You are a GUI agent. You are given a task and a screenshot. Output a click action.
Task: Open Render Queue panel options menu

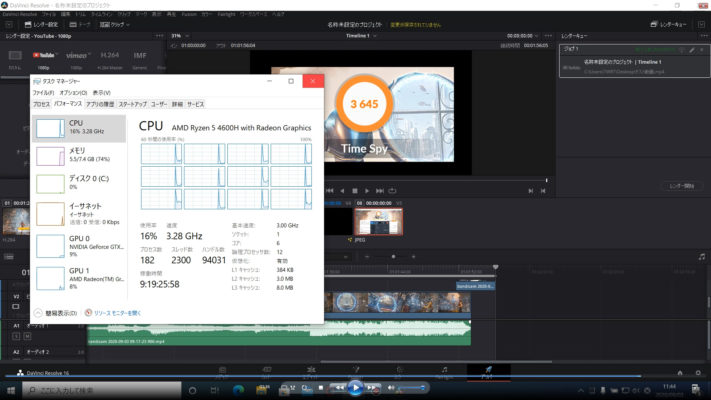704,35
